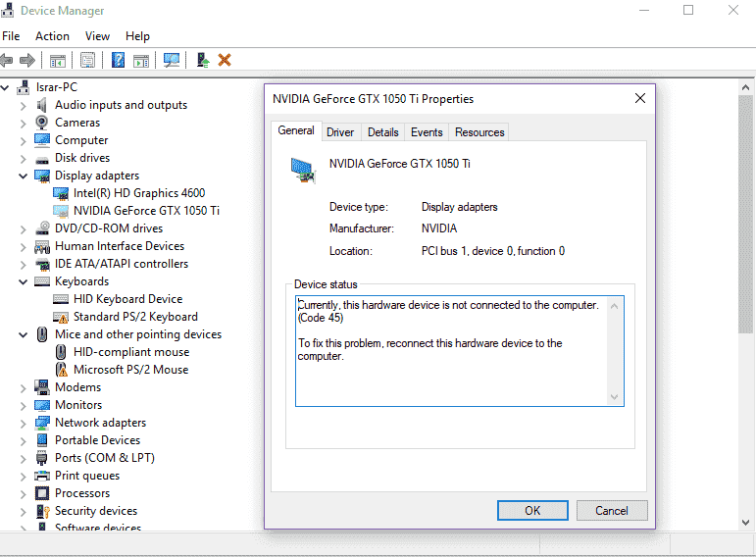The image size is (756, 557).
Task: Click the Audio inputs and outputs speaker icon
Action: (42, 105)
